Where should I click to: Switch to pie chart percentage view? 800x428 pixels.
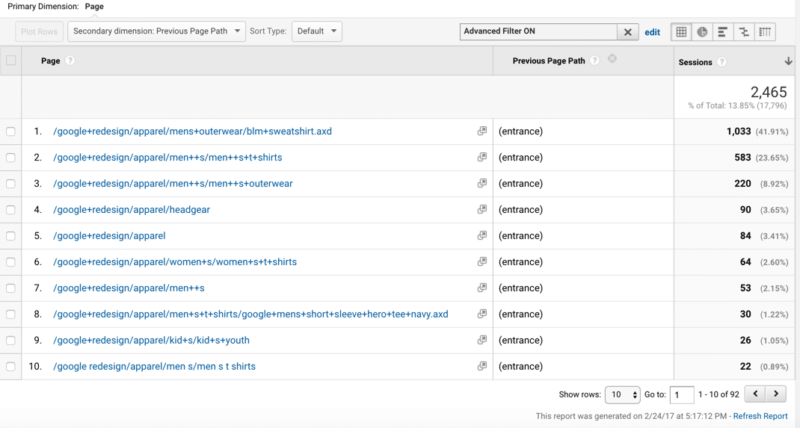coord(702,32)
